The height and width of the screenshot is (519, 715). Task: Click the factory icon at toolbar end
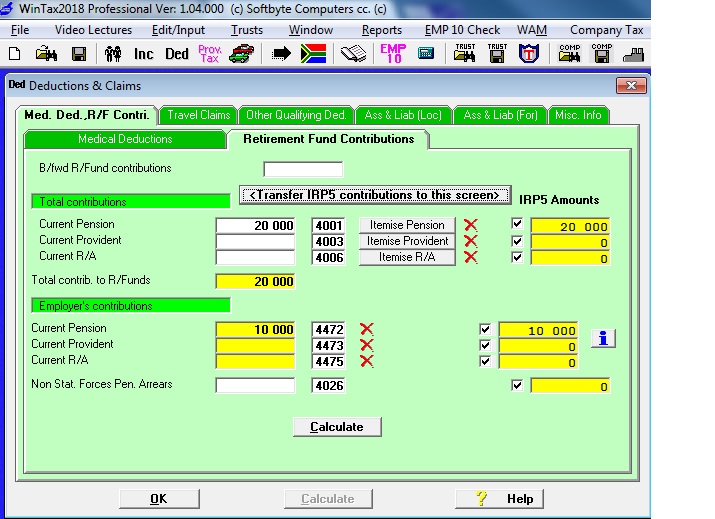click(x=634, y=55)
